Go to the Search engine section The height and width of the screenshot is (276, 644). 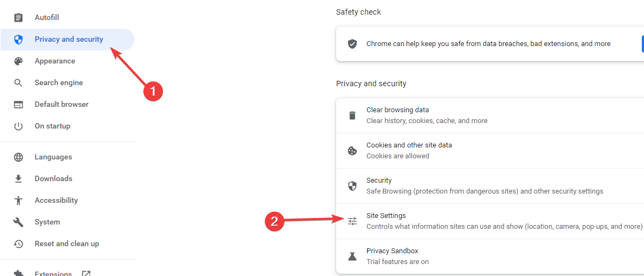59,83
